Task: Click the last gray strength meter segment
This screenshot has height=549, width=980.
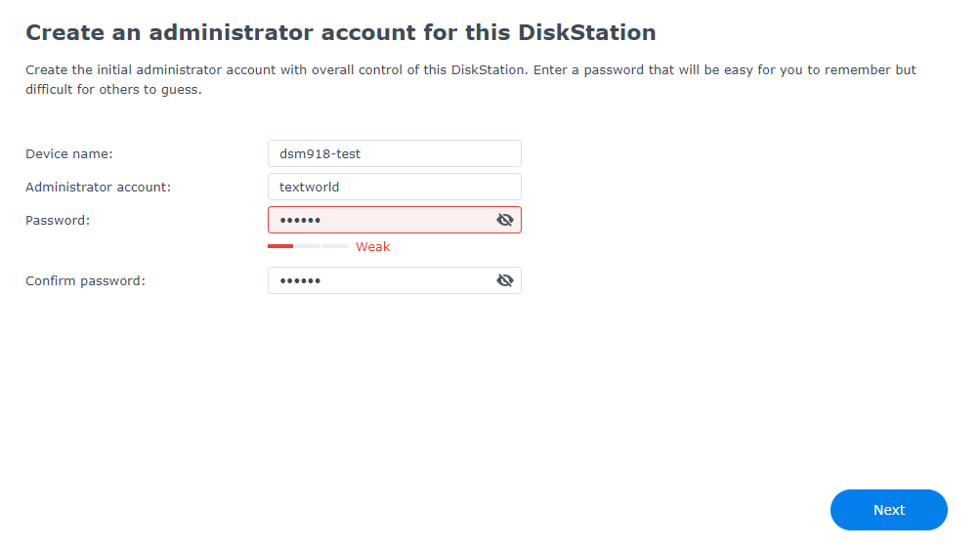Action: coord(335,246)
